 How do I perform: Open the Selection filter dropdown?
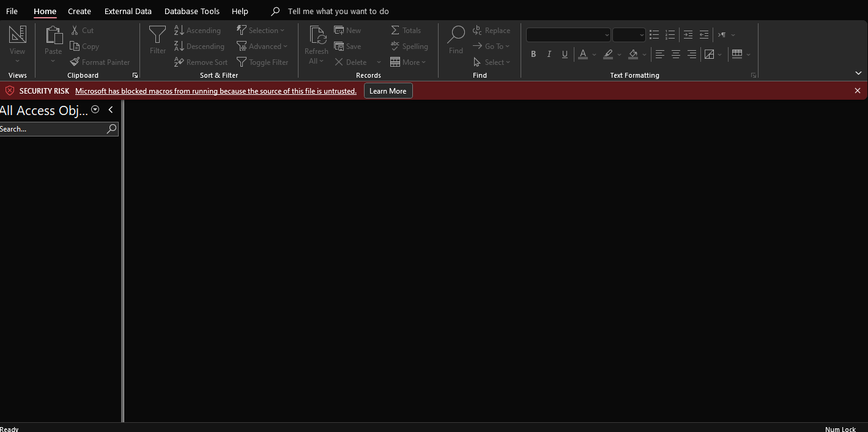coord(261,30)
